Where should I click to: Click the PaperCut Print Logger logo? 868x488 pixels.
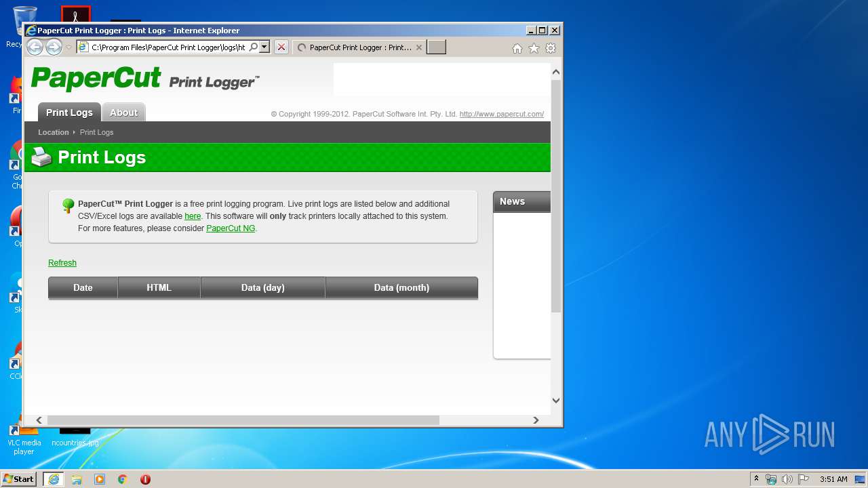pos(144,79)
